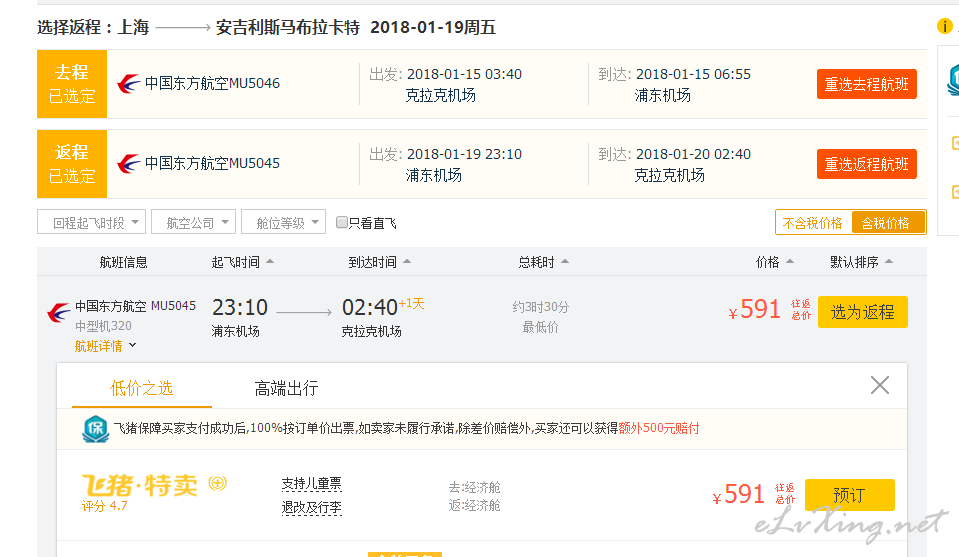Switch to 不含税价格 price display
The image size is (959, 557).
[x=812, y=223]
